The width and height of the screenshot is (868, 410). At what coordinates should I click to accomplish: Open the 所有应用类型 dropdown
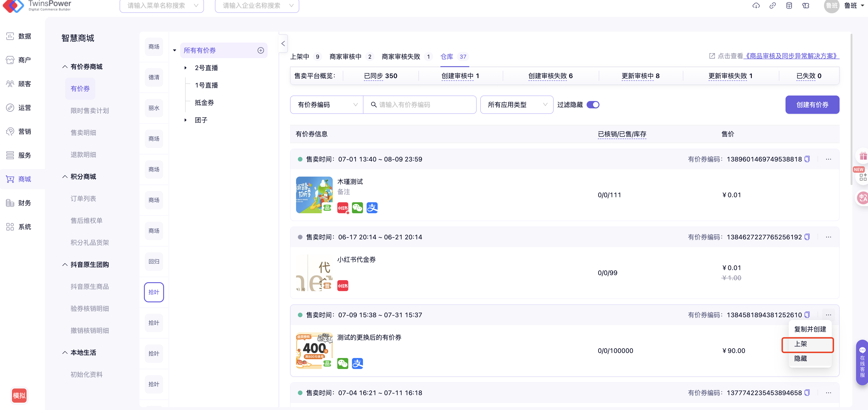click(x=516, y=105)
